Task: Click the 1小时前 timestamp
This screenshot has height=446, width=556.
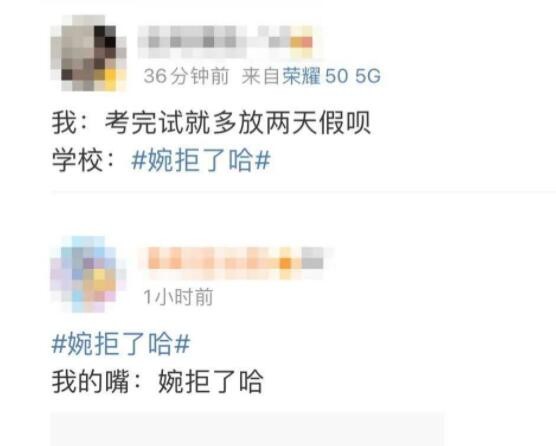Action: [x=178, y=297]
